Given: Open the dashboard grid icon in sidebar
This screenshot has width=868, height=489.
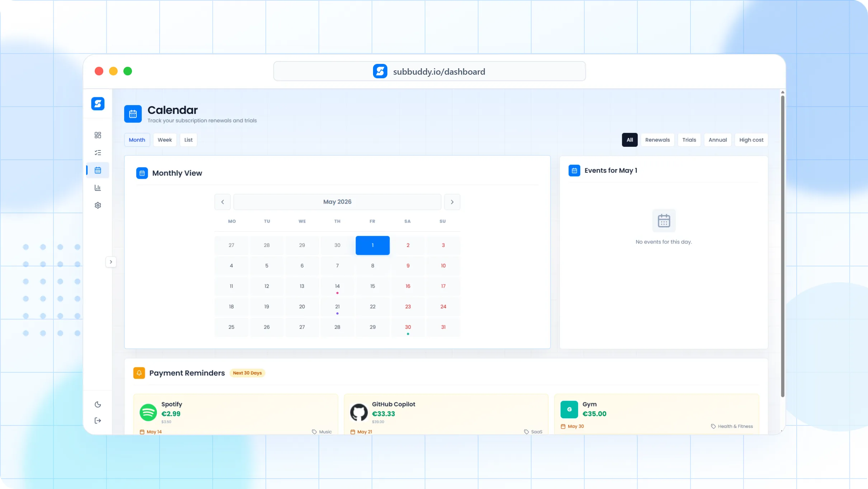Looking at the screenshot, I should click(x=98, y=135).
